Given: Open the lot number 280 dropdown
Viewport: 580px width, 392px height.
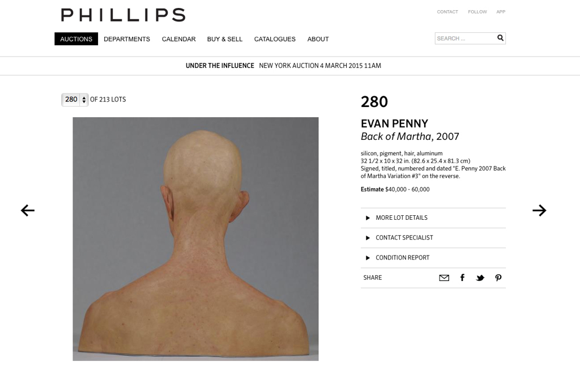Looking at the screenshot, I should (75, 100).
